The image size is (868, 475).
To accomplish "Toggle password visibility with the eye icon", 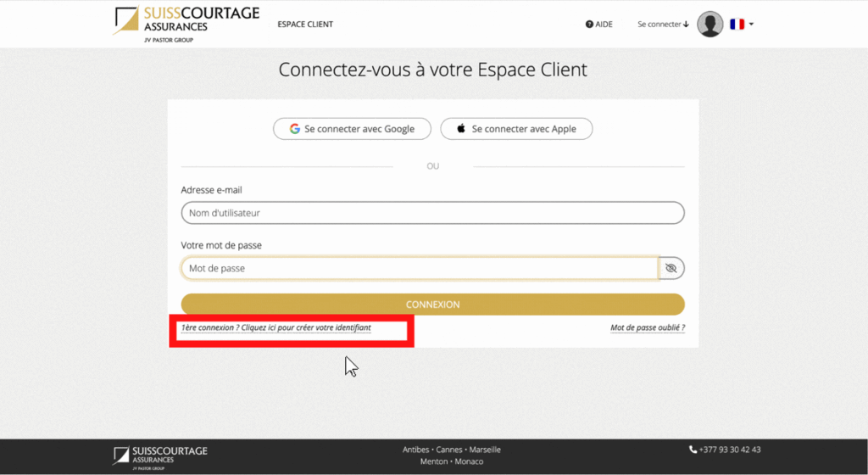I will click(671, 268).
